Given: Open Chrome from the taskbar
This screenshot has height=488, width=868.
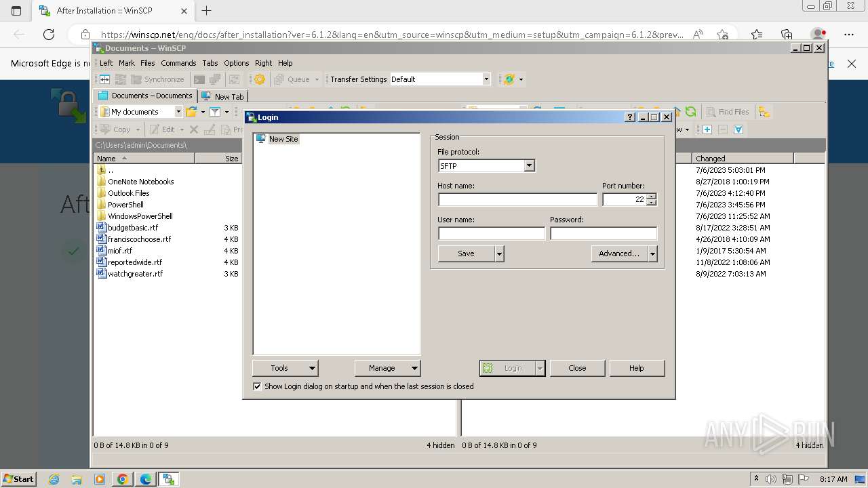Looking at the screenshot, I should tap(123, 479).
